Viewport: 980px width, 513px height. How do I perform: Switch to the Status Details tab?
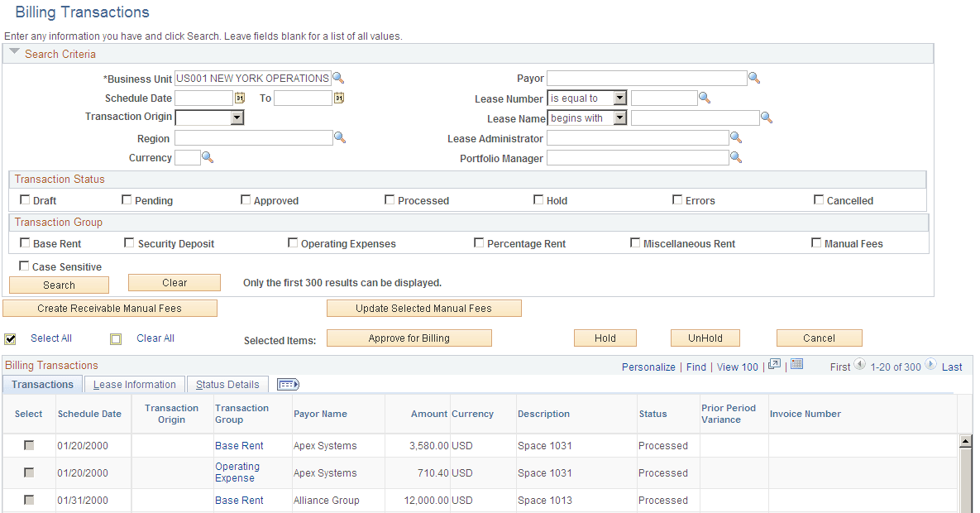click(x=227, y=384)
